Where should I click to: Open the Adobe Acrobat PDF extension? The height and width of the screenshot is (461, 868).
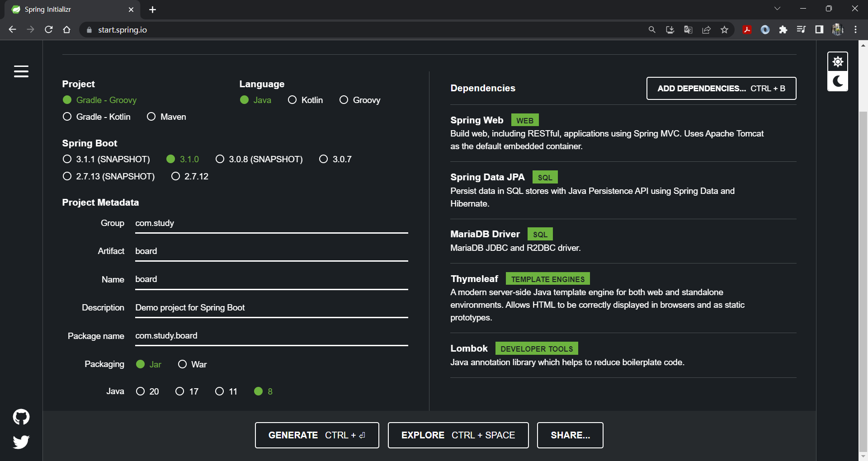click(747, 29)
